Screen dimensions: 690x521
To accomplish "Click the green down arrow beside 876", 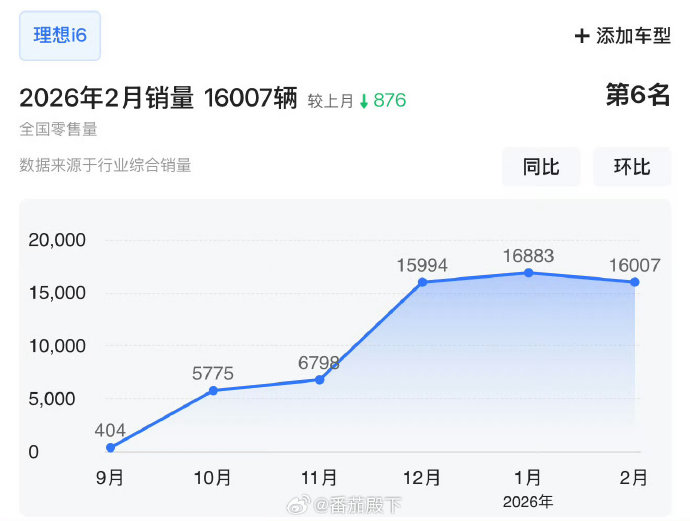I will point(364,101).
